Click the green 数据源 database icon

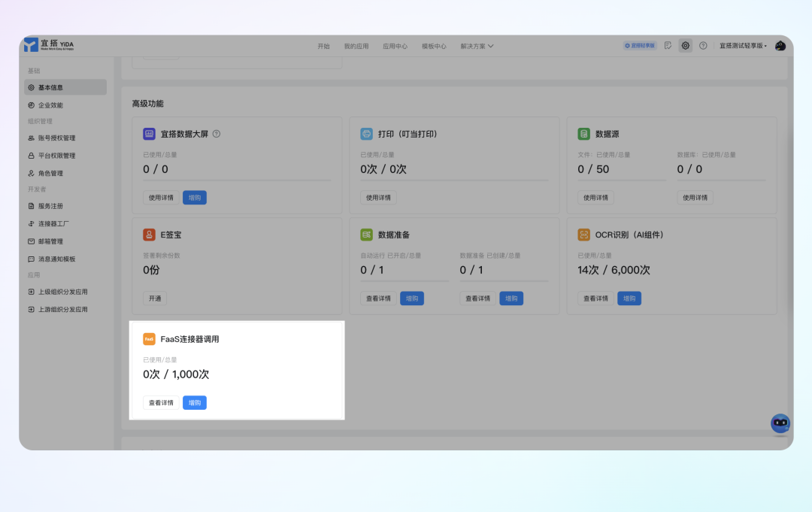(583, 134)
